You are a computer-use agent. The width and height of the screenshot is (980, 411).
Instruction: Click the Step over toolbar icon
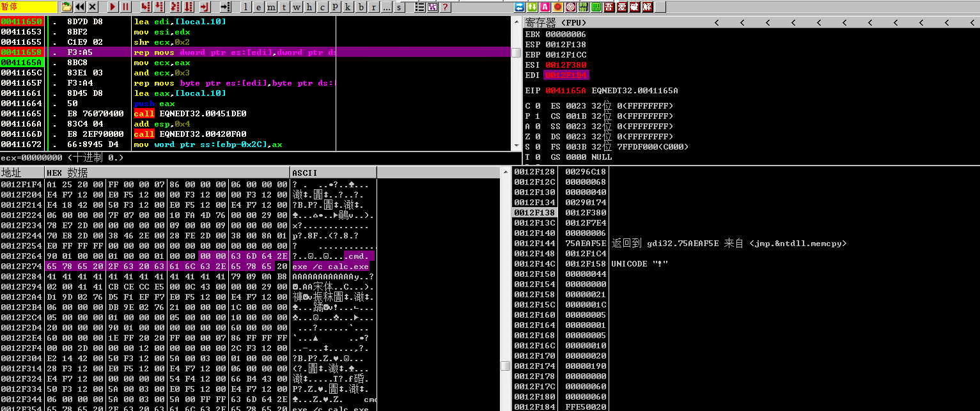tap(159, 7)
